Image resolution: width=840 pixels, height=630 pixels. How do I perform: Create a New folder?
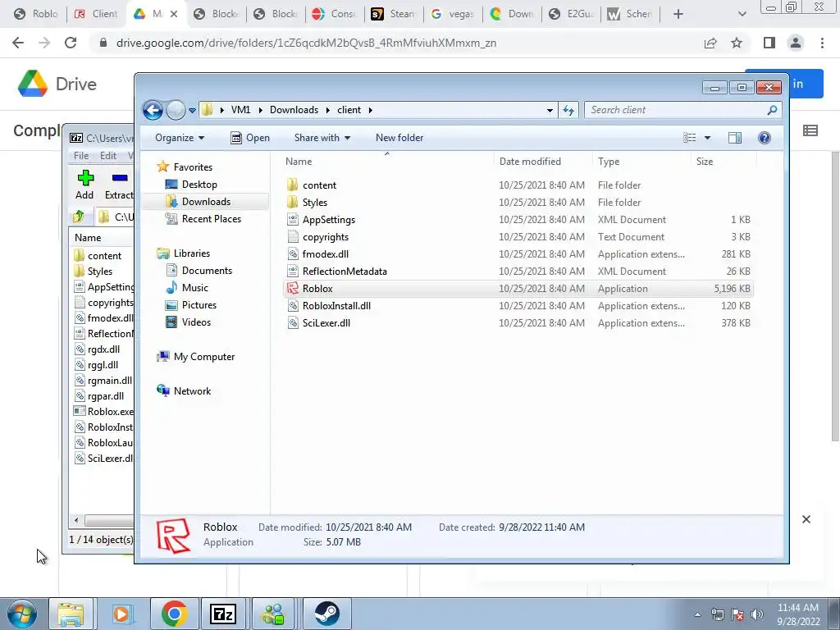[399, 138]
